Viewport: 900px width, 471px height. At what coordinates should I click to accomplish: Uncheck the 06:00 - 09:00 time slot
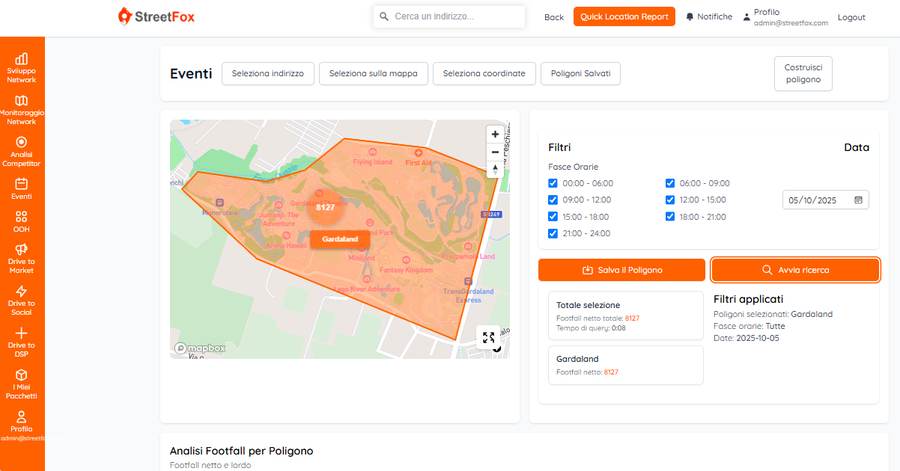(x=670, y=183)
